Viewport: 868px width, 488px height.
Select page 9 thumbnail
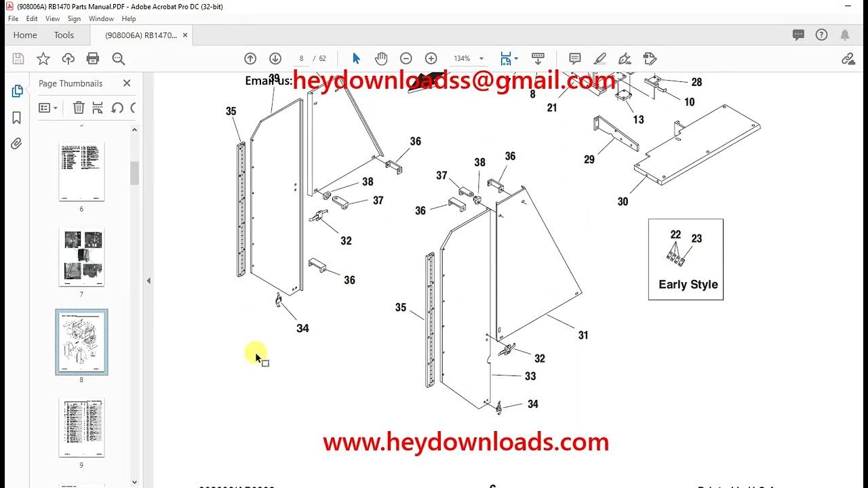click(81, 428)
